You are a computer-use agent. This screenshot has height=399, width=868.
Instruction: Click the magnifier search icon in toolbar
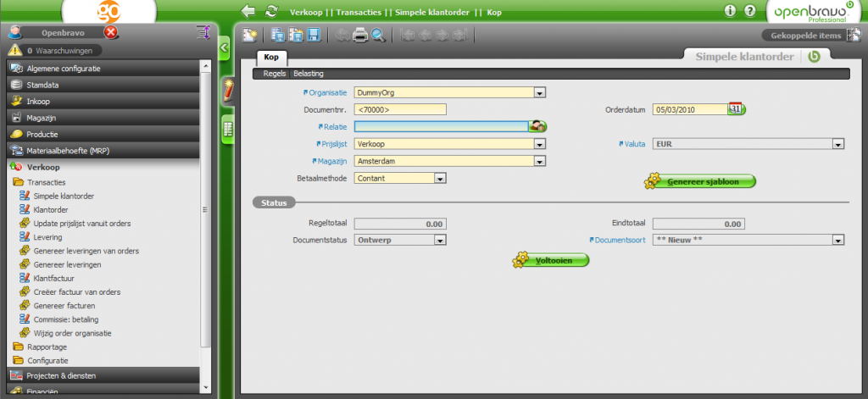378,35
